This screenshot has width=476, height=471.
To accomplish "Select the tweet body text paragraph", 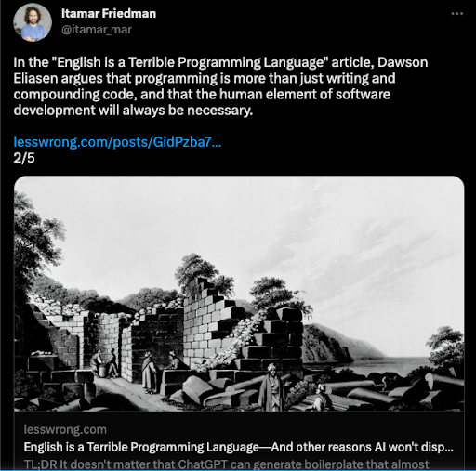I will (x=220, y=86).
